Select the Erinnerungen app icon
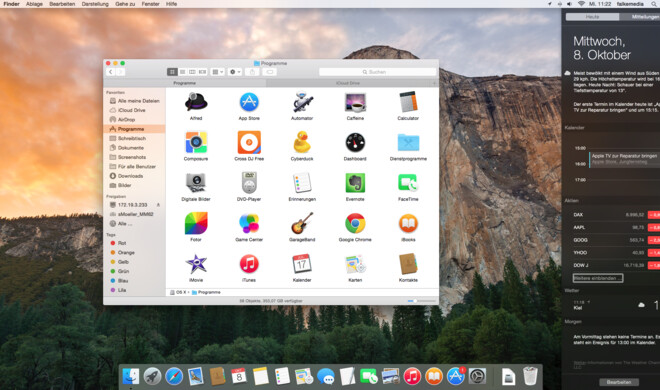 tap(302, 183)
